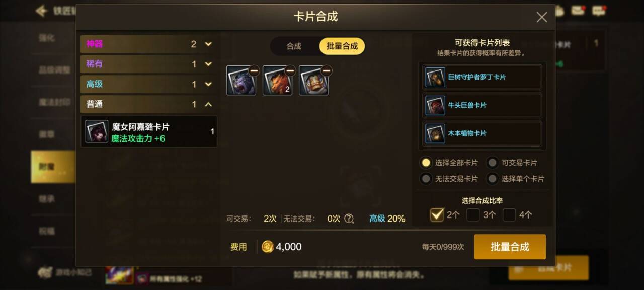Remove the orange beast card with count 2

[290, 71]
